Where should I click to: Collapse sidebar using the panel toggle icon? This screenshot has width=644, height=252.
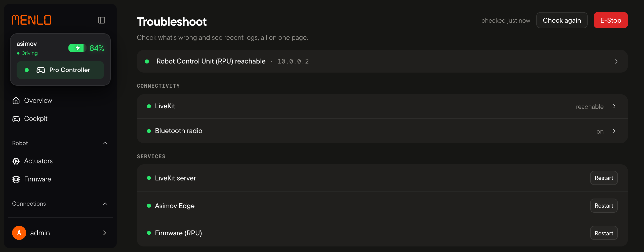102,20
